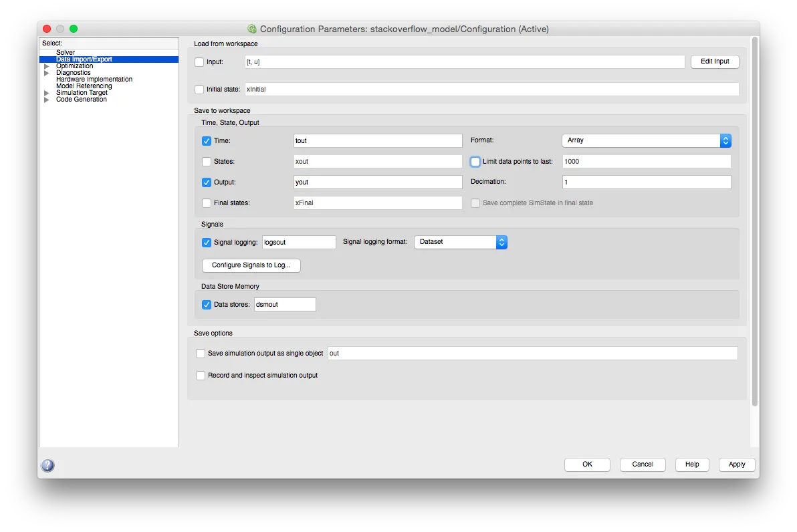Enable the Initial state checkbox

click(x=199, y=90)
